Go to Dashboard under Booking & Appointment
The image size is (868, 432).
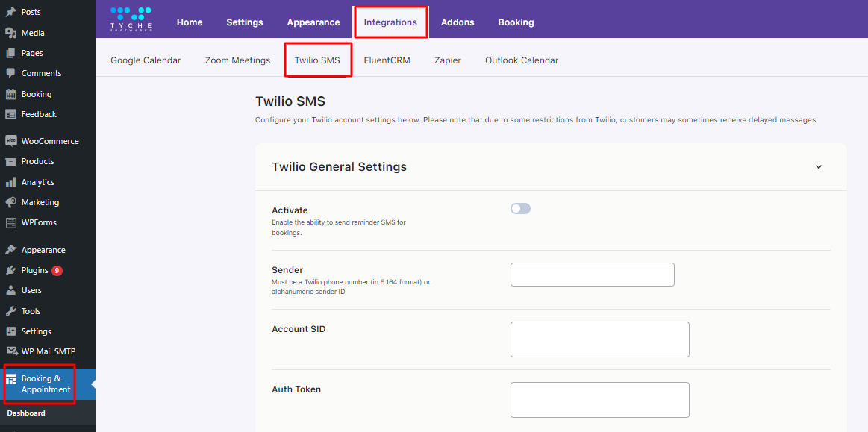click(x=25, y=413)
